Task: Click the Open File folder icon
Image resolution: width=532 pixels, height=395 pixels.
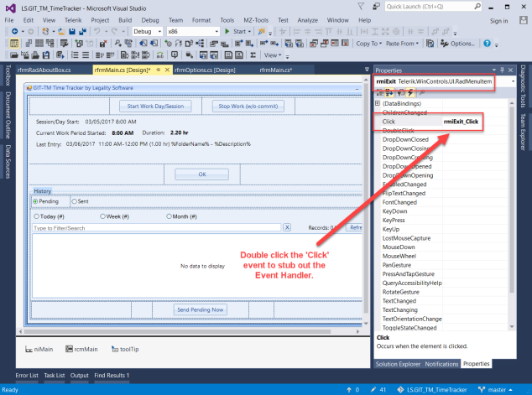Action: (61, 32)
